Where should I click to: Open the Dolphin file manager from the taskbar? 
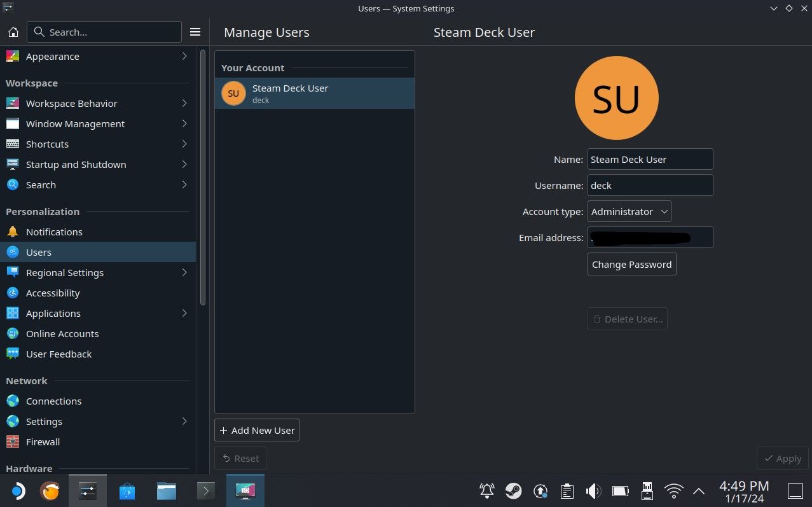[x=166, y=490]
